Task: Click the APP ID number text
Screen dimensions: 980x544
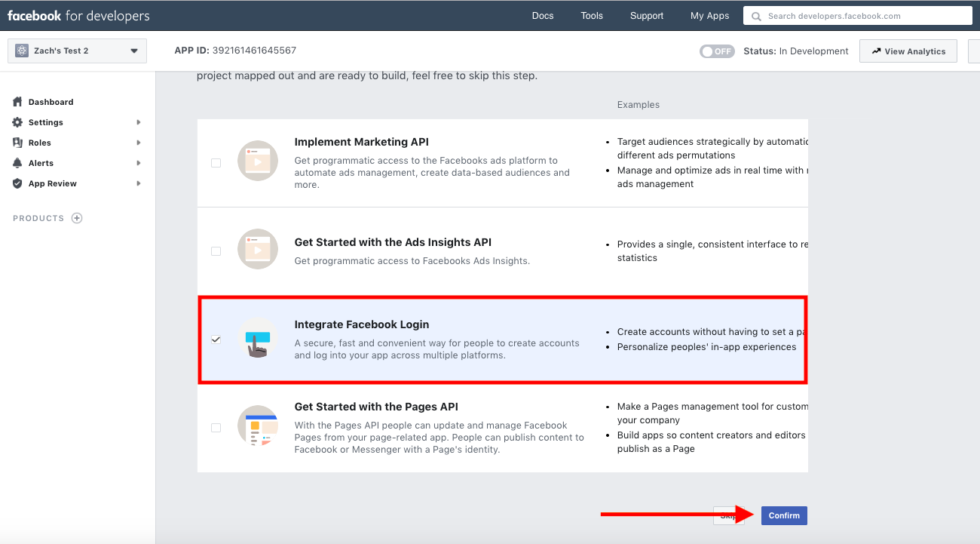Action: pos(254,51)
